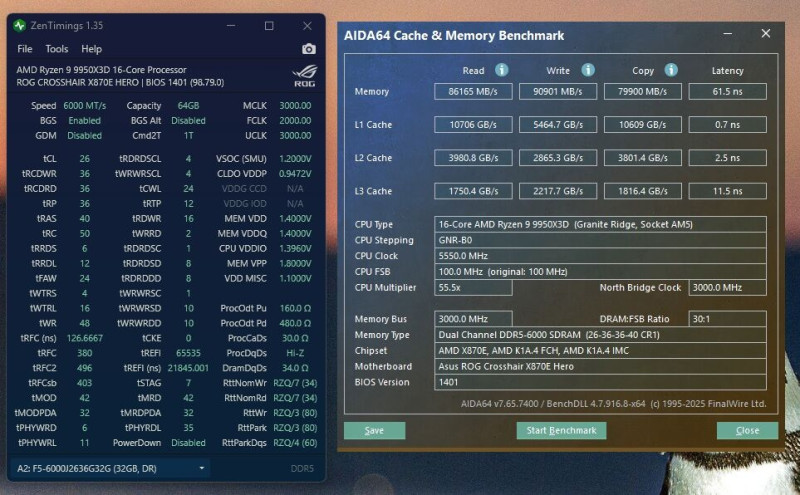Click DRAM:FSB Ratio field 30:1
The image size is (800, 495).
point(728,319)
